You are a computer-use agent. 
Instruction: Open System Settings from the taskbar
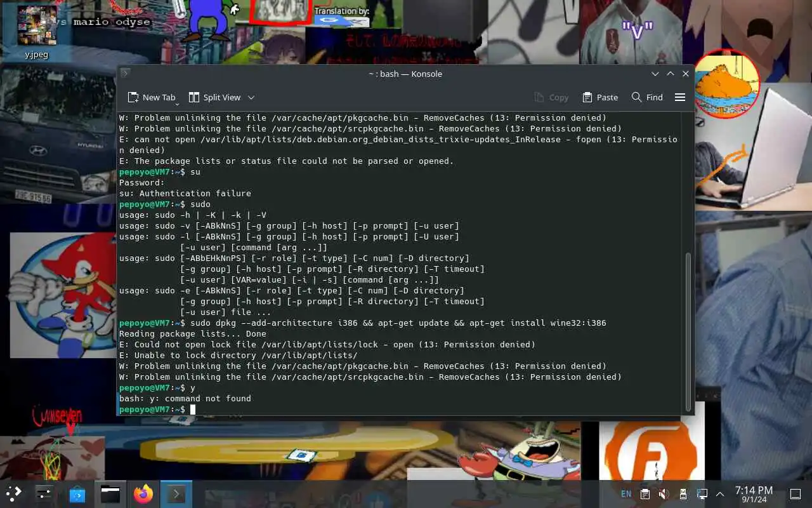pyautogui.click(x=44, y=493)
